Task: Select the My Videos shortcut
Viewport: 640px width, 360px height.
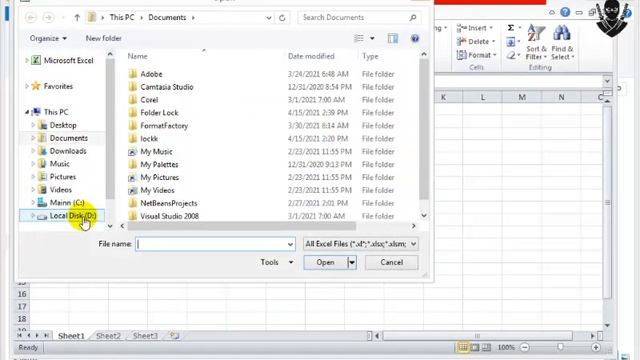Action: click(157, 190)
